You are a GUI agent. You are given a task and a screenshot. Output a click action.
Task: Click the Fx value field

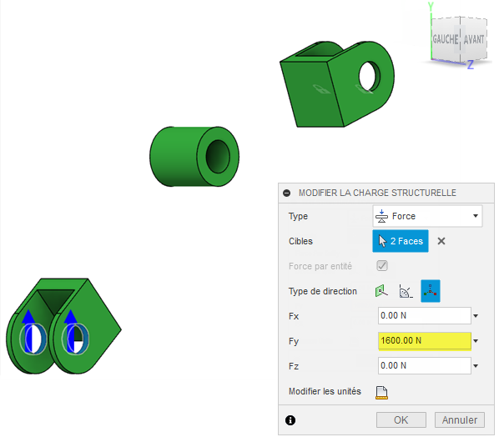coord(424,315)
